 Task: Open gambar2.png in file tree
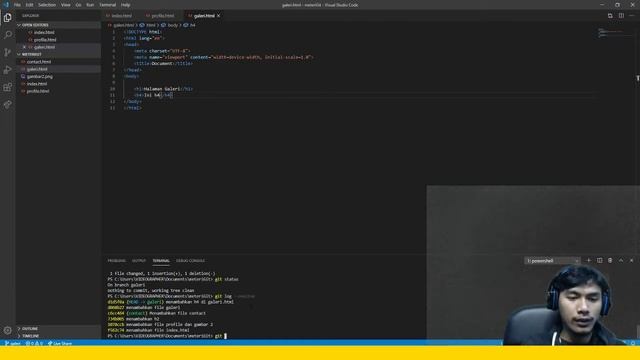pos(58,76)
